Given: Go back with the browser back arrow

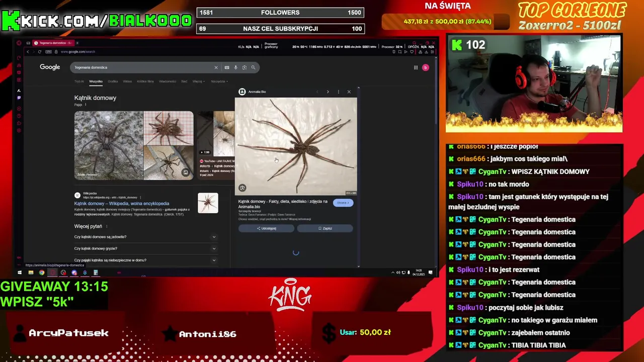Looking at the screenshot, I should point(28,52).
